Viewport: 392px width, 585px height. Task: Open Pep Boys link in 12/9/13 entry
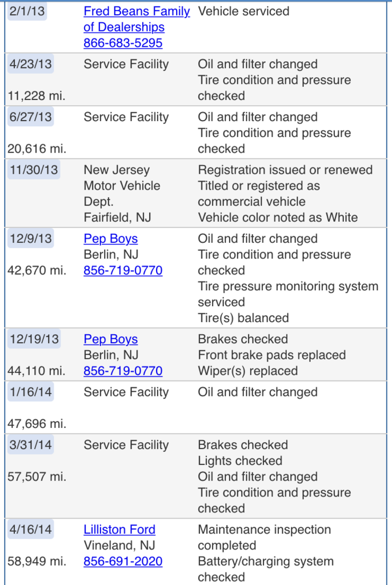coord(110,239)
